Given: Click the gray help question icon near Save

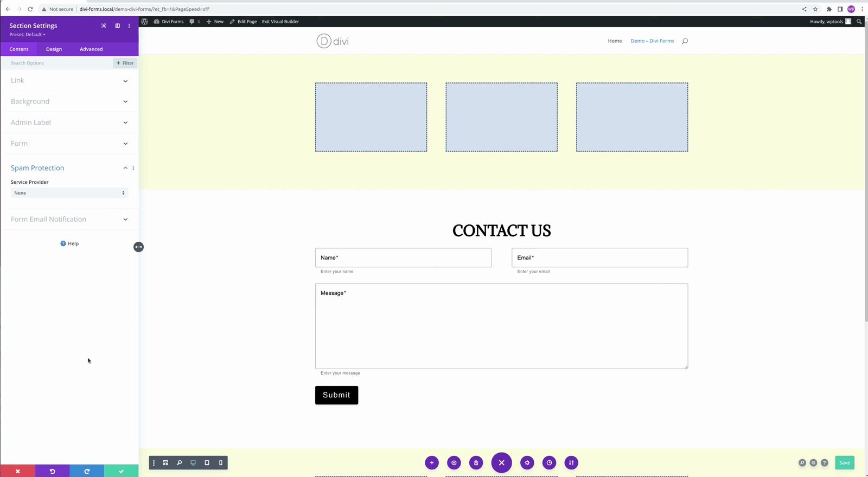Looking at the screenshot, I should [x=825, y=463].
